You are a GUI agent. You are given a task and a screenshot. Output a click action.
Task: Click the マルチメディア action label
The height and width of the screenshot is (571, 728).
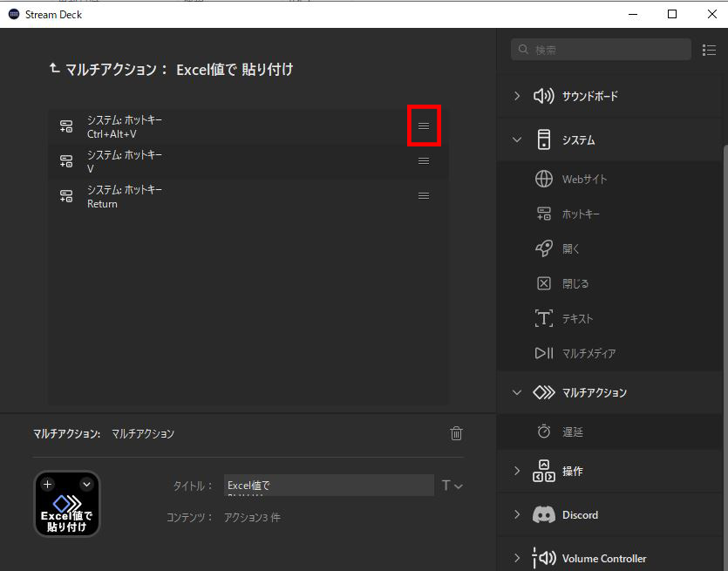(589, 354)
